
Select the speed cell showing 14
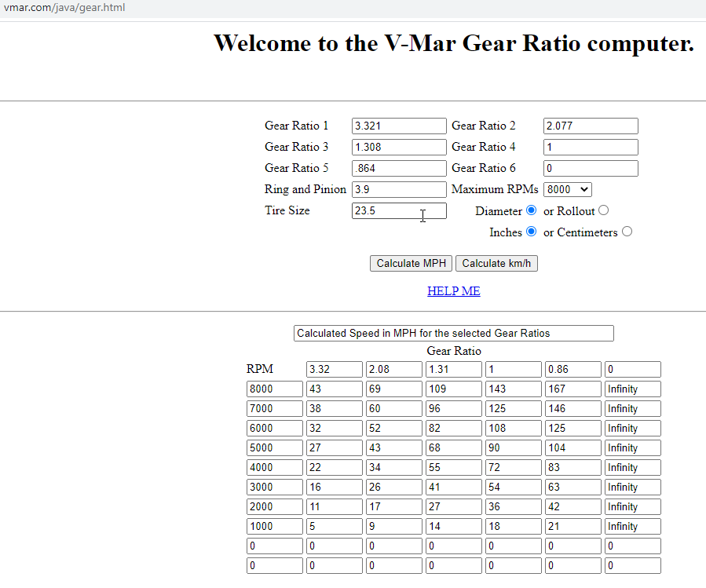click(x=453, y=526)
